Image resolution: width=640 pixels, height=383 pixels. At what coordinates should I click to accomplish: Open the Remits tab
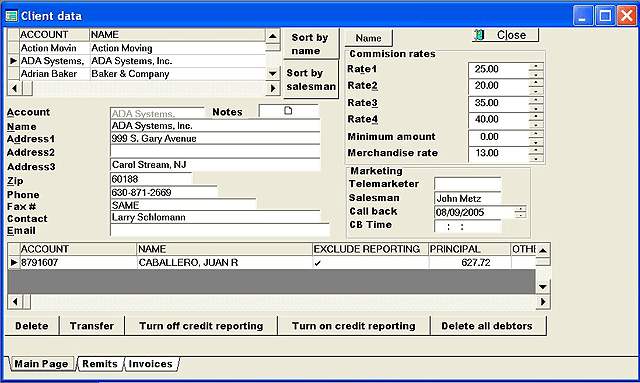point(100,364)
